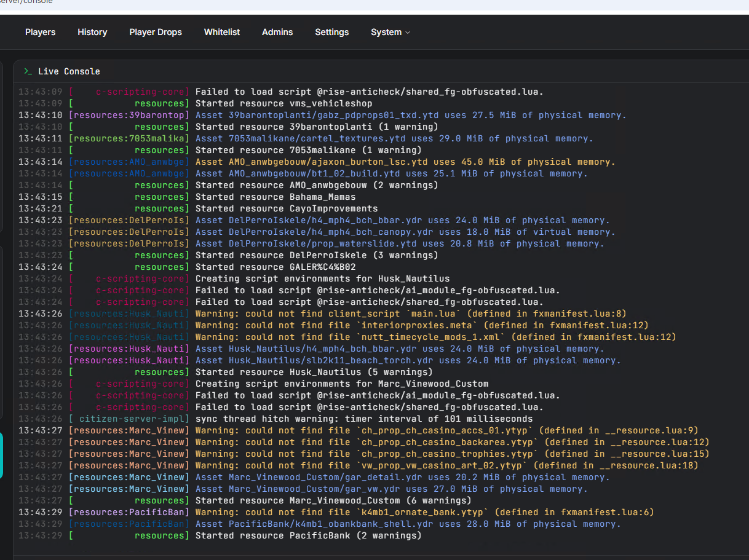749x560 pixels.
Task: Select the k4mb1_ornate_bank.ytyp warning line
Action: pyautogui.click(x=425, y=512)
